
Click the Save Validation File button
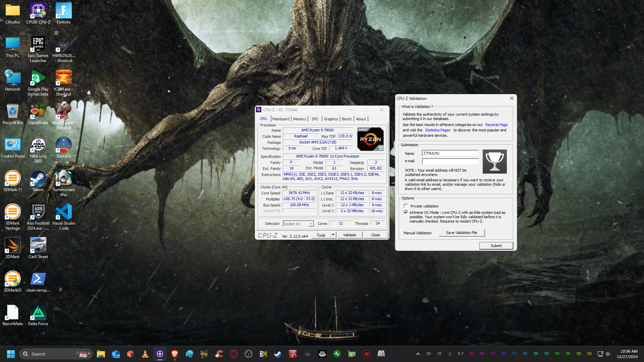[x=462, y=233]
